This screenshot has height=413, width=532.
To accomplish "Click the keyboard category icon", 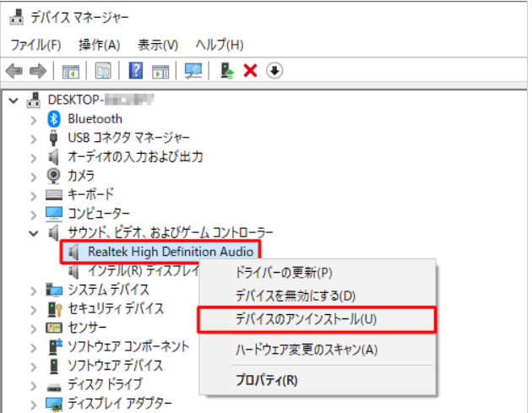I will click(54, 195).
